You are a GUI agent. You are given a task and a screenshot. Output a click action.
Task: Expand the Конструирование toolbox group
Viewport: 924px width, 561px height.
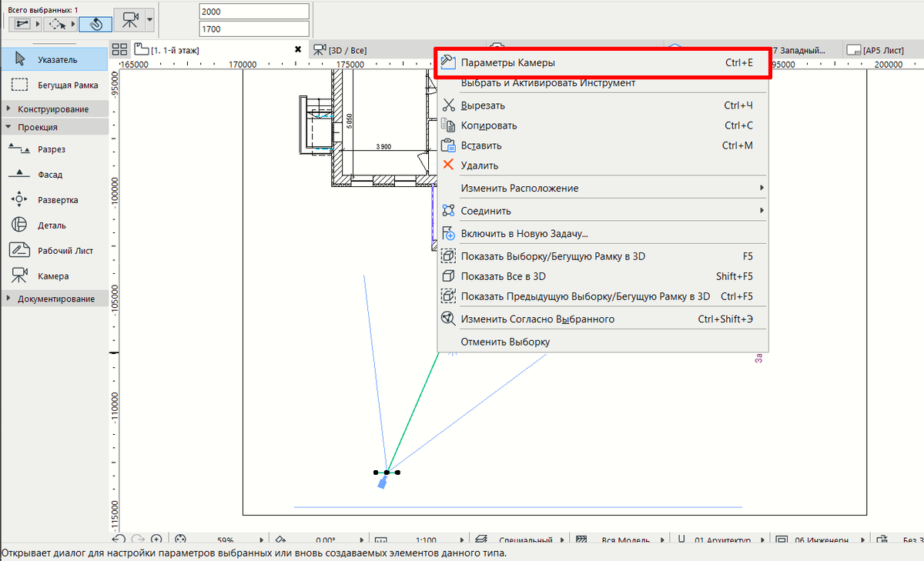coord(54,109)
